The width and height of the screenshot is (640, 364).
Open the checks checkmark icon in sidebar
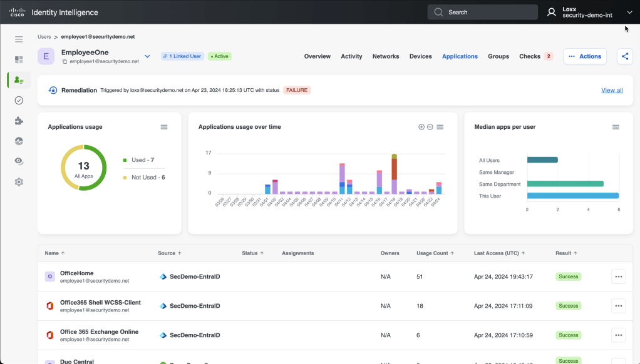[x=19, y=100]
